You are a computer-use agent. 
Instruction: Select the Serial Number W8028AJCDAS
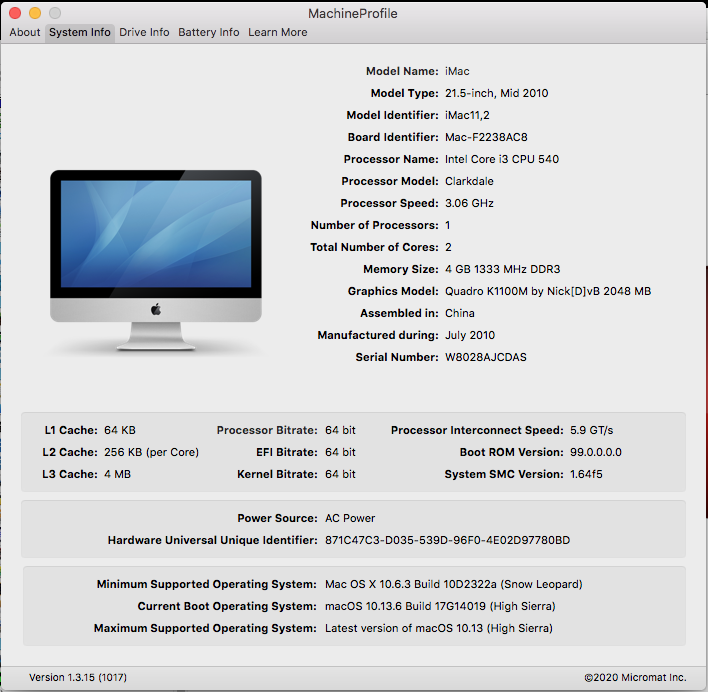[485, 358]
